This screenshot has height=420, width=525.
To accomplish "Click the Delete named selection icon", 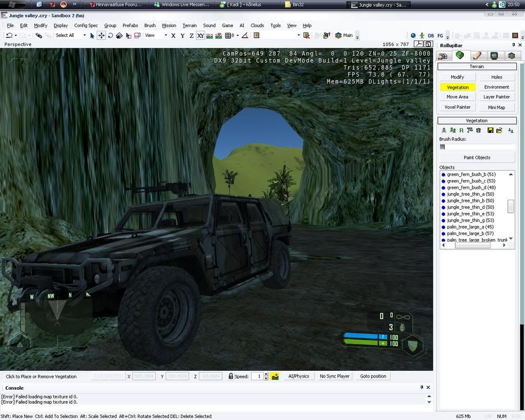I will point(307,35).
